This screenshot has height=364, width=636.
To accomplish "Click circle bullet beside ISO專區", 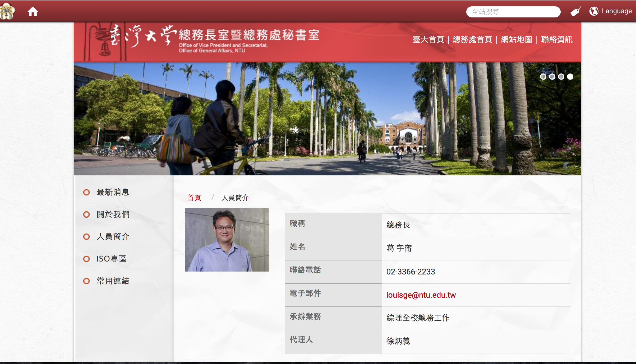I will click(x=86, y=259).
